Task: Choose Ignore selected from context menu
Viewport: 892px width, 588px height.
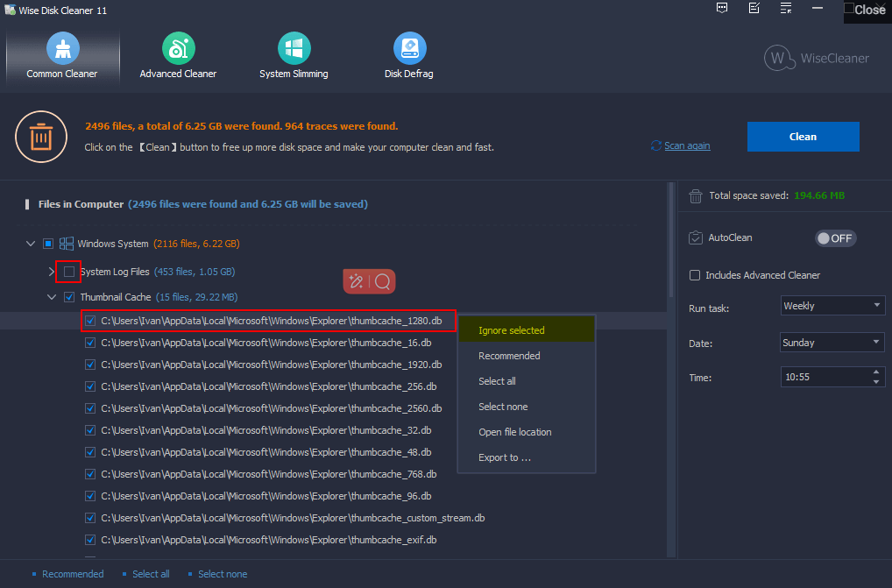Action: tap(527, 329)
